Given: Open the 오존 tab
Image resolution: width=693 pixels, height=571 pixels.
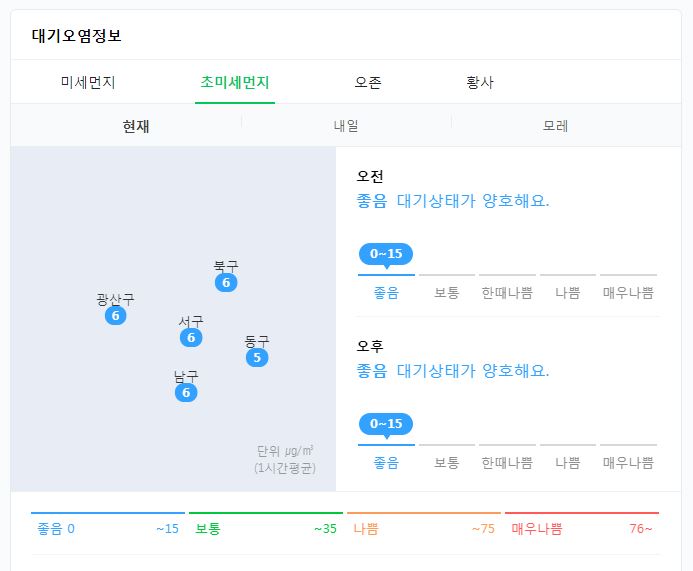Looking at the screenshot, I should [368, 82].
